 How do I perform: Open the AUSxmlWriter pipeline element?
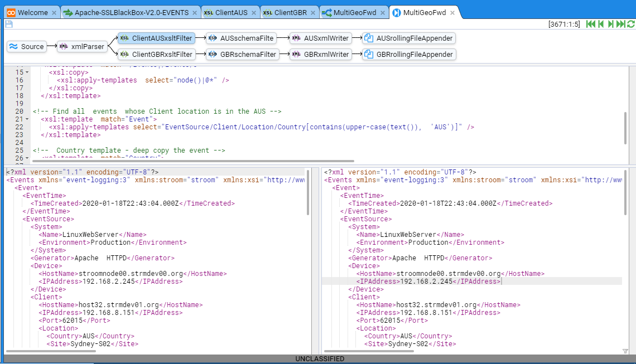[320, 38]
